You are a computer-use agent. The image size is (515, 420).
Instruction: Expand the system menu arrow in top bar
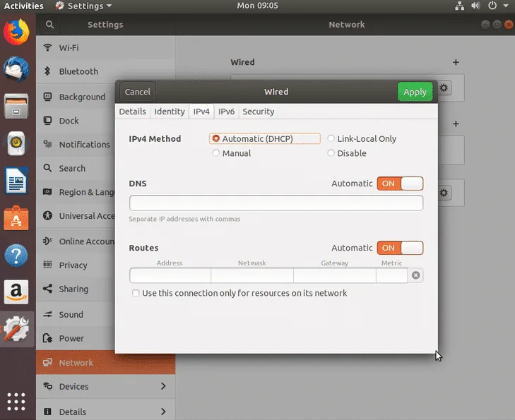pyautogui.click(x=506, y=6)
